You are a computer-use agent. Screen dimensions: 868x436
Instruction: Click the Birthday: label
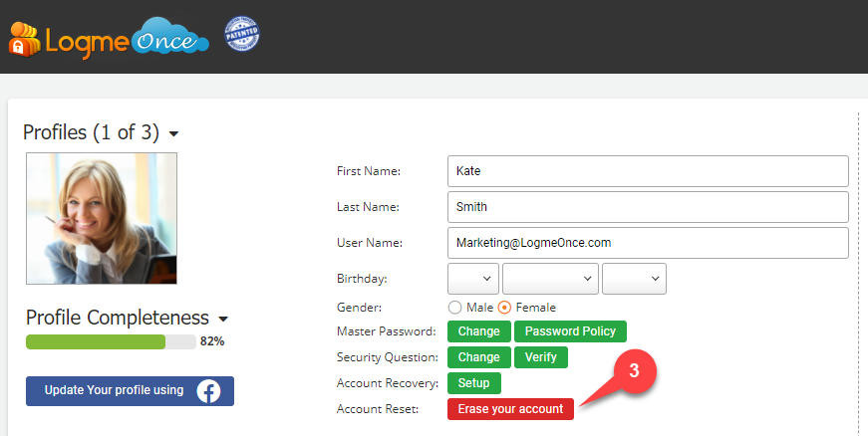(x=362, y=279)
